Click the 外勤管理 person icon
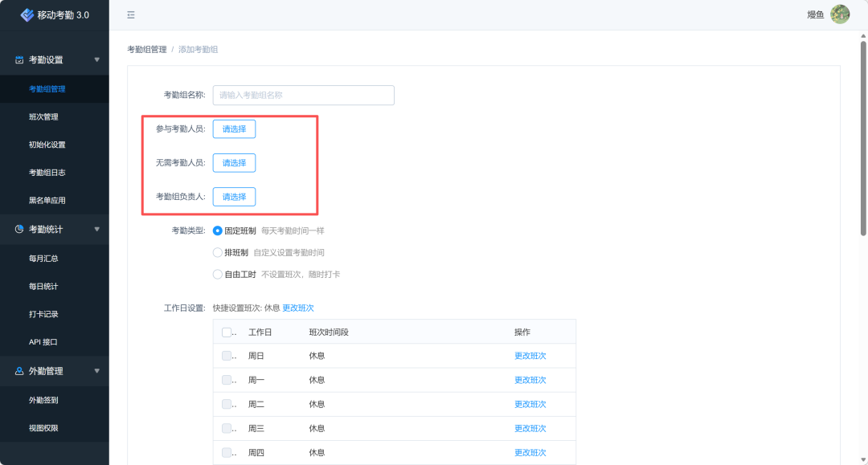 click(19, 371)
